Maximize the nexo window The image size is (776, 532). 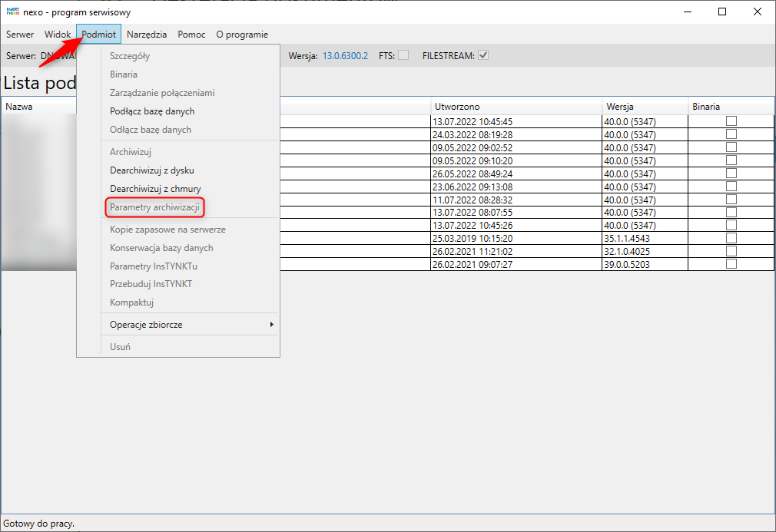pyautogui.click(x=722, y=12)
